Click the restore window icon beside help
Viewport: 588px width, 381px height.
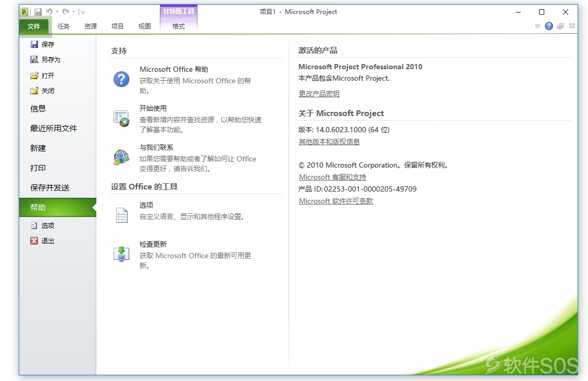[x=560, y=26]
